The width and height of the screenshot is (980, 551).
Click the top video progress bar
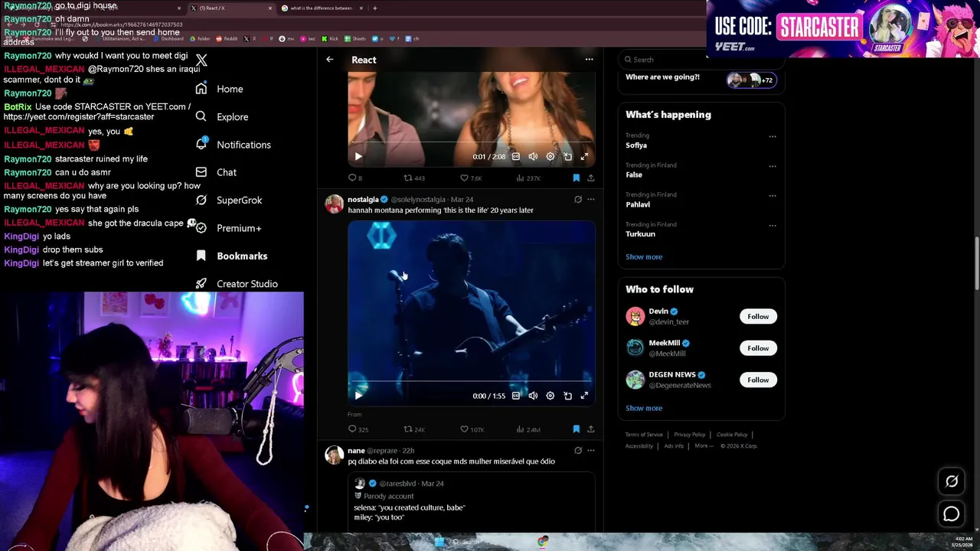tap(472, 142)
